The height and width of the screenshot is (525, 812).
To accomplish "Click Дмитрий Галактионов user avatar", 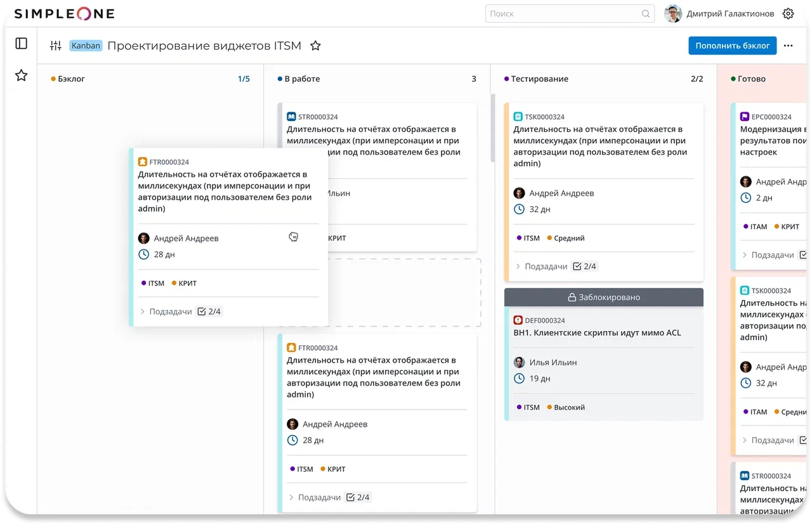I will pos(672,14).
